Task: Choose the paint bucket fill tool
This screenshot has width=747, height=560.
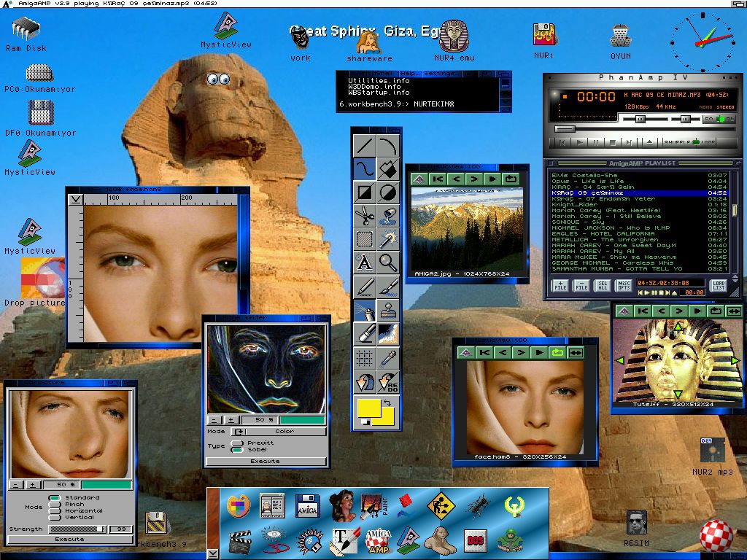Action: click(388, 216)
